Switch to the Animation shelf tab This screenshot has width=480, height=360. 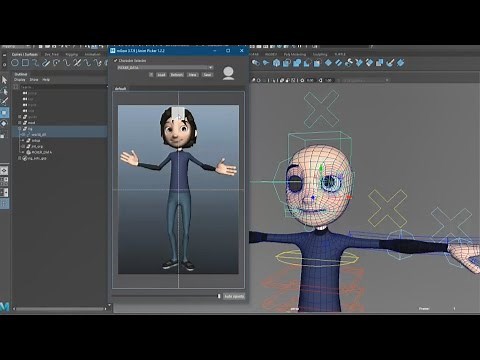coord(92,54)
